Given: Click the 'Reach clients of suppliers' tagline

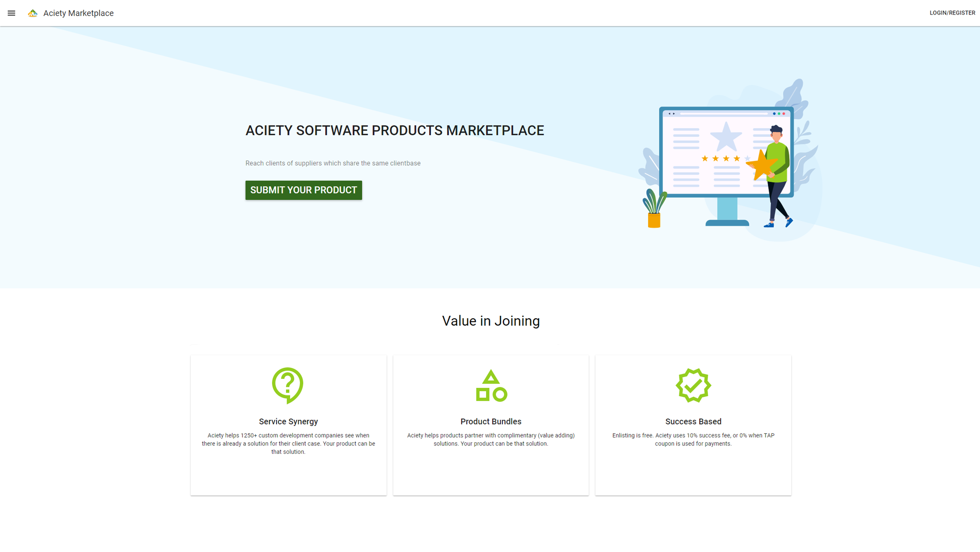Looking at the screenshot, I should (x=333, y=163).
